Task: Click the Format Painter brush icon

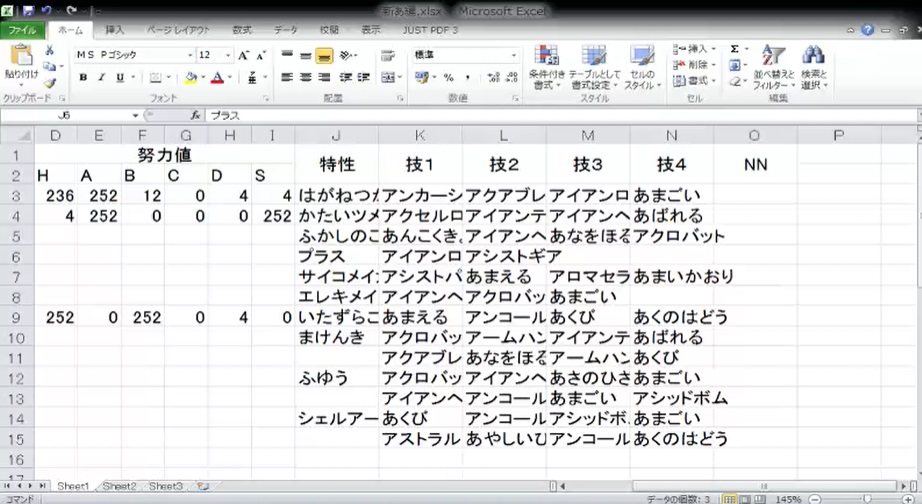Action: pyautogui.click(x=50, y=83)
